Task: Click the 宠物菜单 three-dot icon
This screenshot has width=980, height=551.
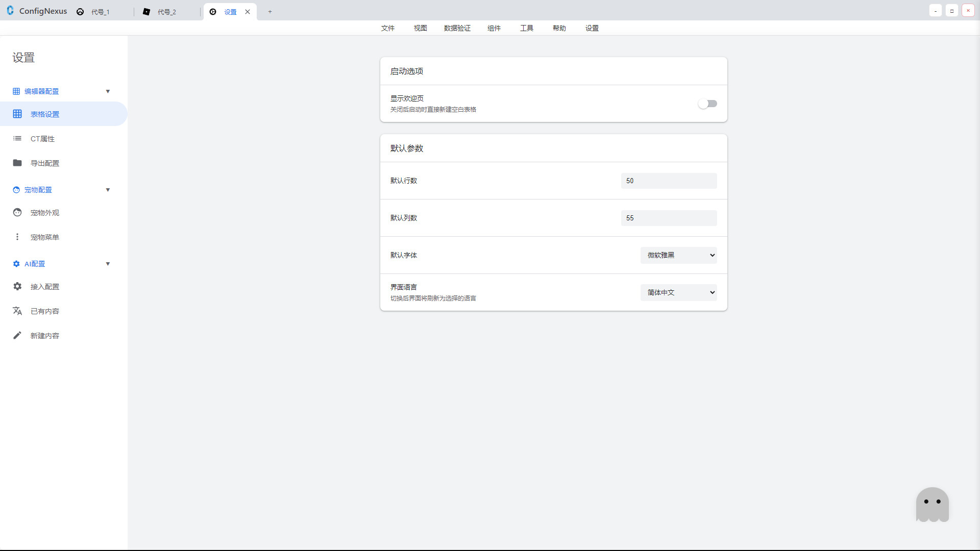Action: [17, 237]
